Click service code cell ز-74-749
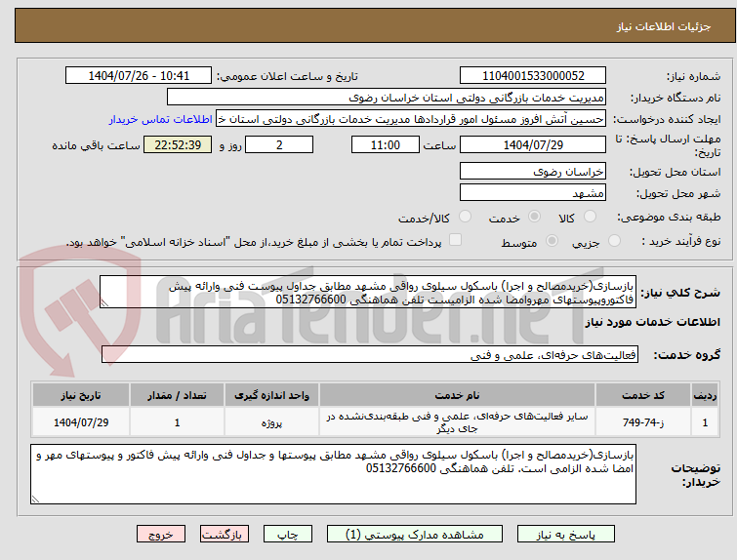Screen dimensions: 737x560 pyautogui.click(x=643, y=422)
